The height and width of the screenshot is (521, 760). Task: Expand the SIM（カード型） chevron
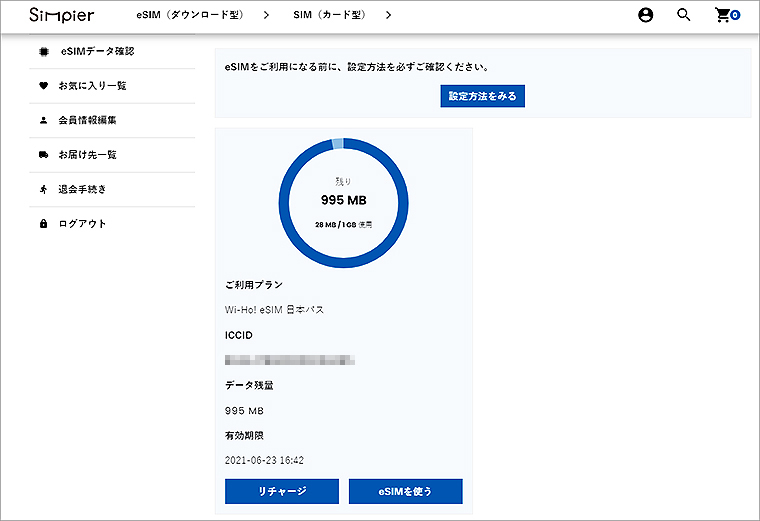388,15
